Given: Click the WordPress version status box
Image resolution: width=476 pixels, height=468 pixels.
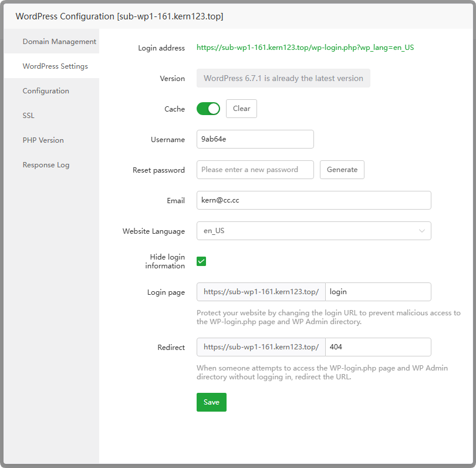Looking at the screenshot, I should click(x=283, y=78).
